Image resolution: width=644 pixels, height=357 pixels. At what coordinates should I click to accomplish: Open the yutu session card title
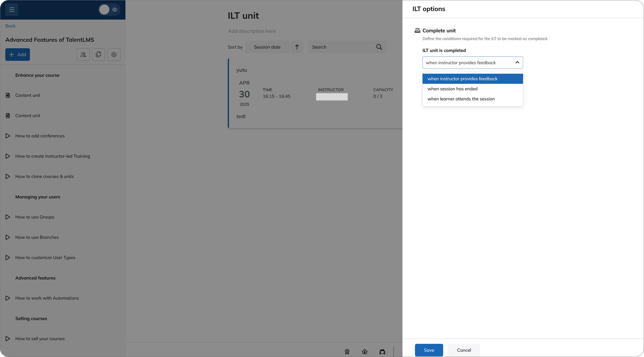(x=242, y=70)
